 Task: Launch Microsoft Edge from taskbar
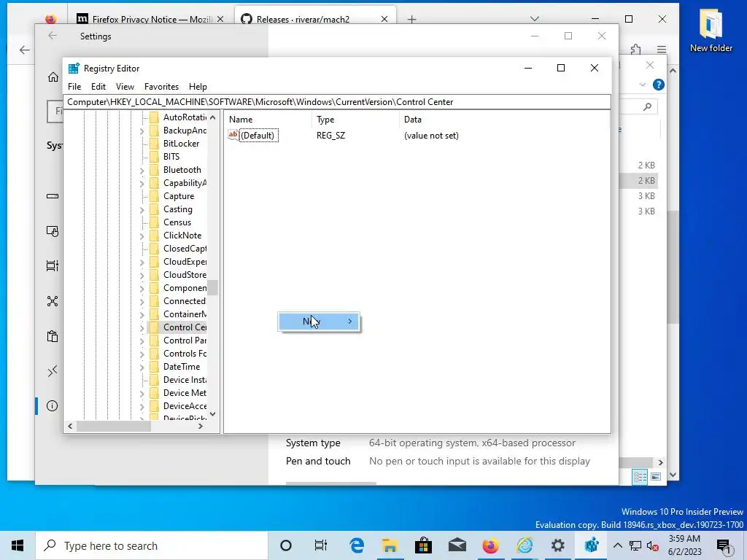356,545
